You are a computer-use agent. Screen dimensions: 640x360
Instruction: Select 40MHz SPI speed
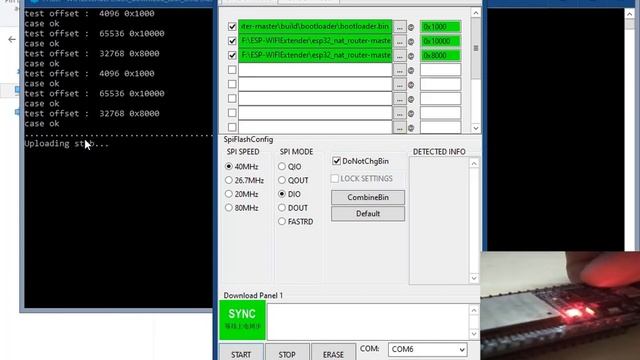coord(229,167)
